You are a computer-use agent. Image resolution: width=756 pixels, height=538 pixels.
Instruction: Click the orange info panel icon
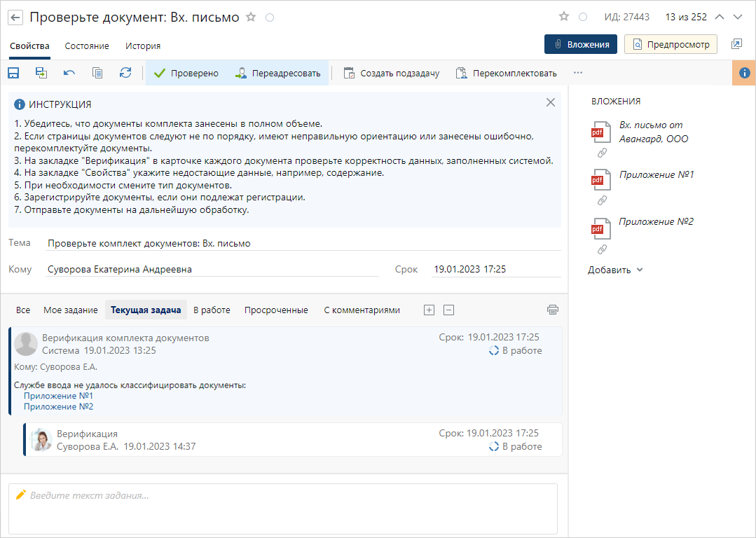[744, 73]
